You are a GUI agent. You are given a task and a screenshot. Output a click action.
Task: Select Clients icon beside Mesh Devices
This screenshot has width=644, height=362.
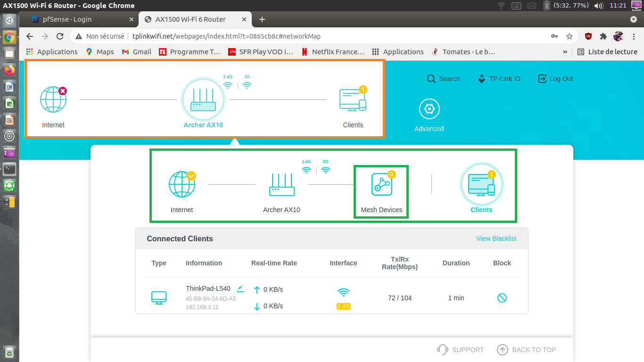481,184
